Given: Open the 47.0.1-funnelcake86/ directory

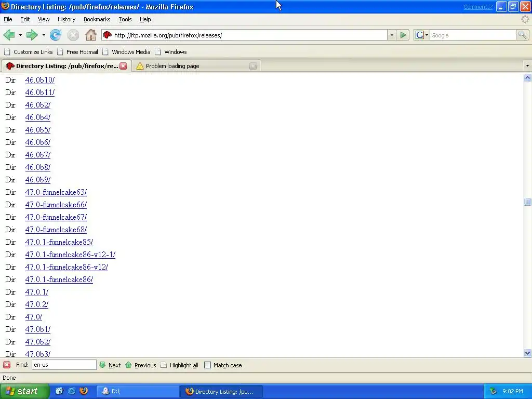Looking at the screenshot, I should click(59, 279).
